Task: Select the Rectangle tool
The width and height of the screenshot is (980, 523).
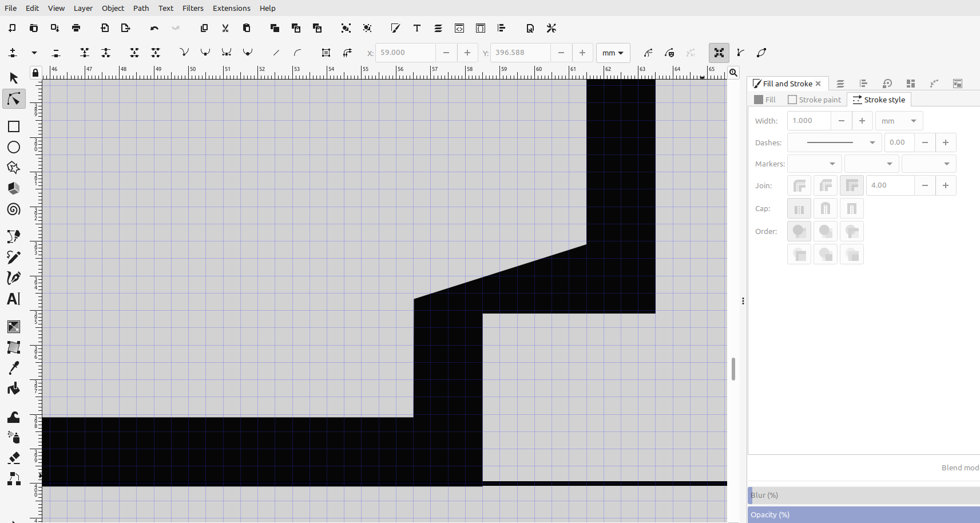Action: pos(13,126)
